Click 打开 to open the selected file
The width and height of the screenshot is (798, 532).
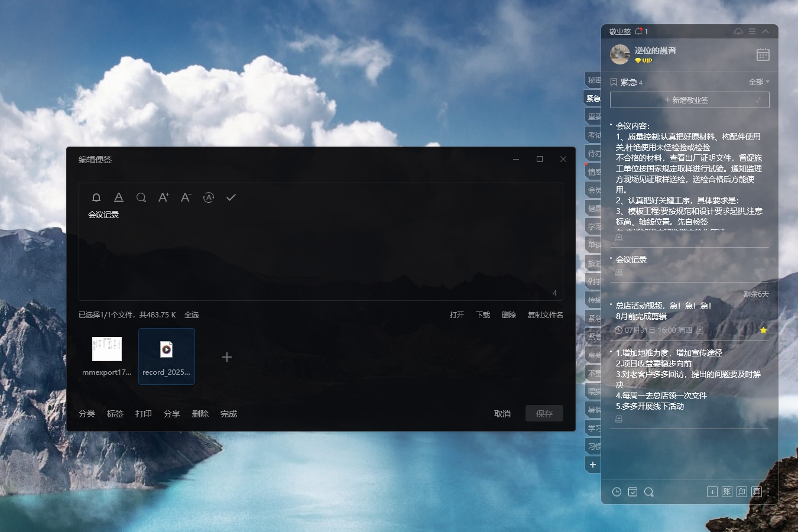coord(457,315)
